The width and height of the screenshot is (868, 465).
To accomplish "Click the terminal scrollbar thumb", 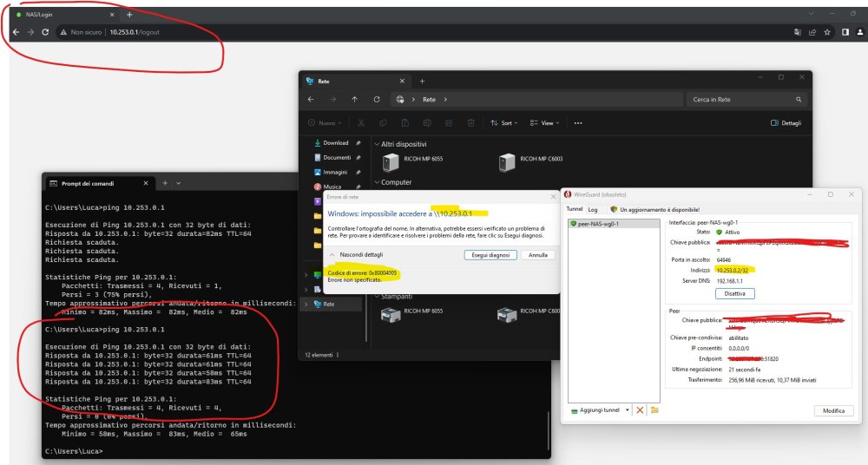I will point(548,430).
